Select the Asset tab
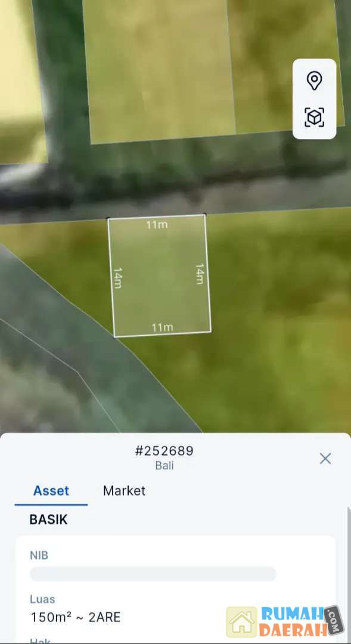 coord(51,490)
